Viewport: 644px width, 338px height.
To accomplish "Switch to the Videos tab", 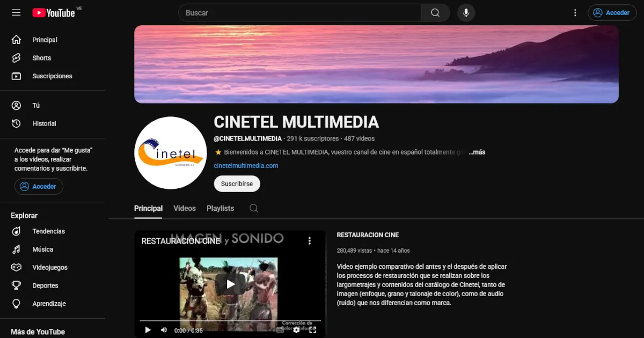I will tap(185, 208).
